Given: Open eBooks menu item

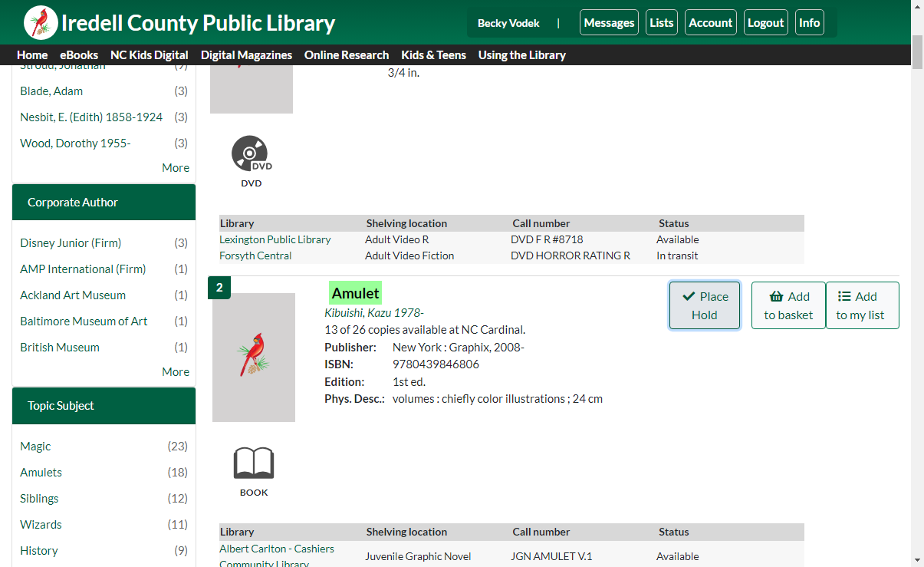Looking at the screenshot, I should click(79, 55).
